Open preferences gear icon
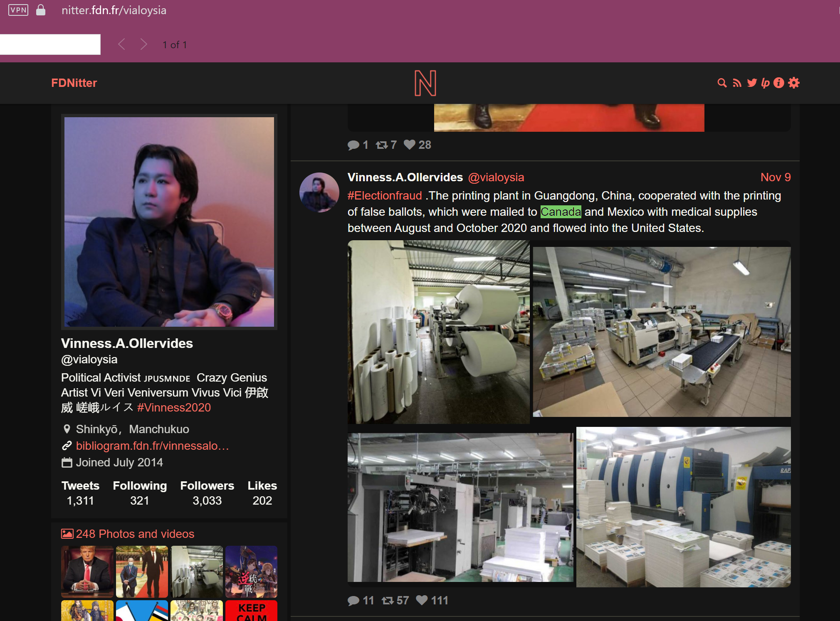Screen dimensions: 840x621 (794, 83)
